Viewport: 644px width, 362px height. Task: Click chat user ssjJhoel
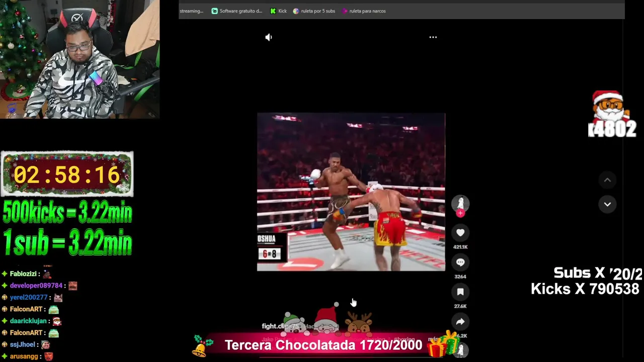click(x=23, y=345)
